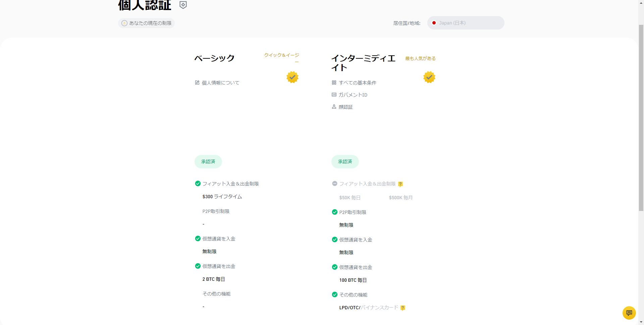Click the green check beside Intermediate P2P取引制限
Image resolution: width=644 pixels, height=325 pixels.
pyautogui.click(x=335, y=212)
